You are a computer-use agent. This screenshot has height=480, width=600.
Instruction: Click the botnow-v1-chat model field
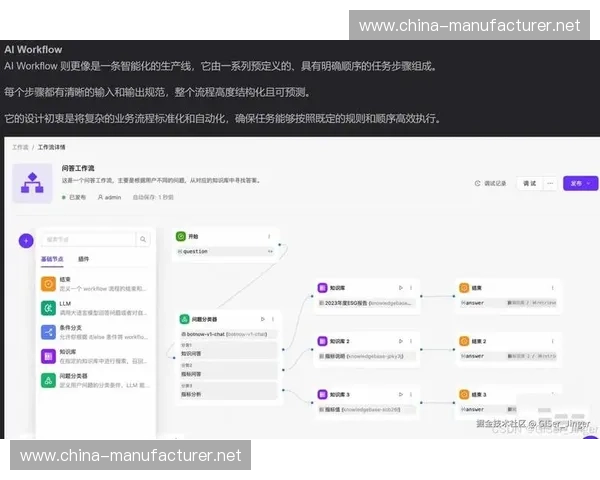(228, 334)
